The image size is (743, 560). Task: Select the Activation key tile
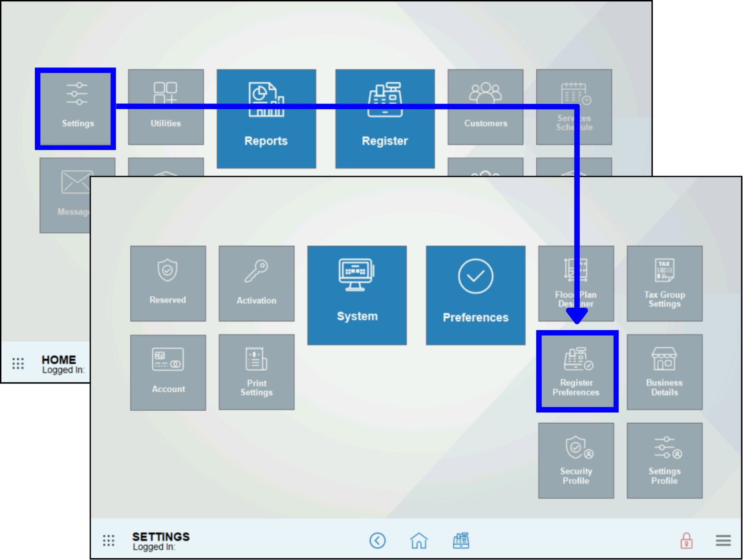[257, 284]
